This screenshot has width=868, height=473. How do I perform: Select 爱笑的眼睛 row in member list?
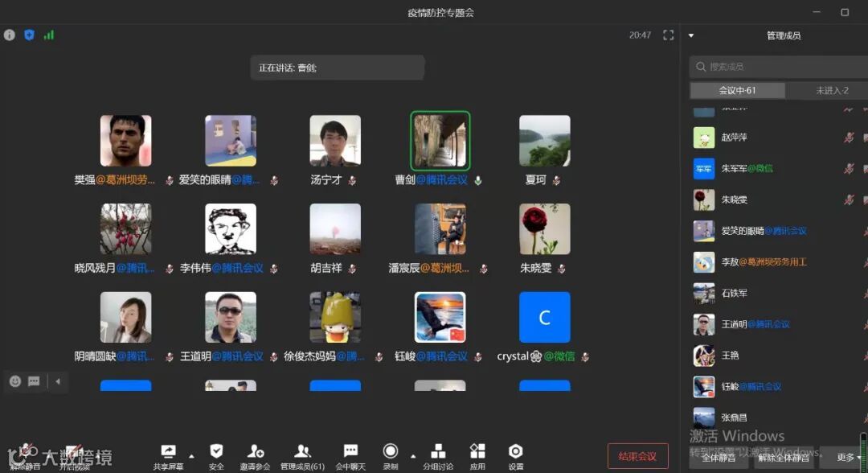[778, 231]
